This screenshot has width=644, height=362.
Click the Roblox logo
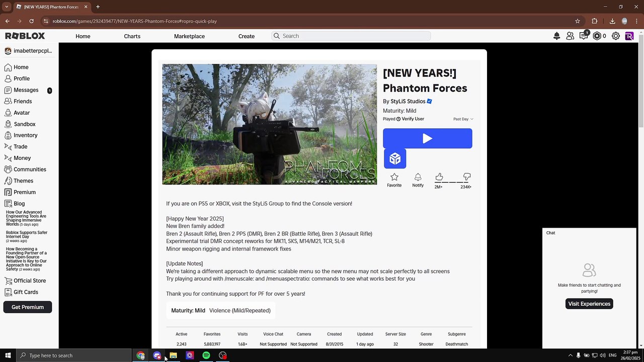click(25, 36)
